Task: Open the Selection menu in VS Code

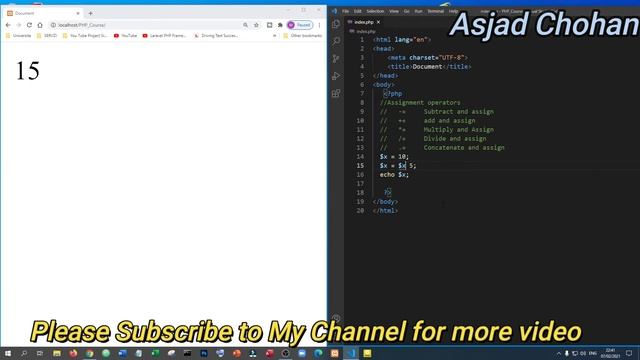Action: 375,11
